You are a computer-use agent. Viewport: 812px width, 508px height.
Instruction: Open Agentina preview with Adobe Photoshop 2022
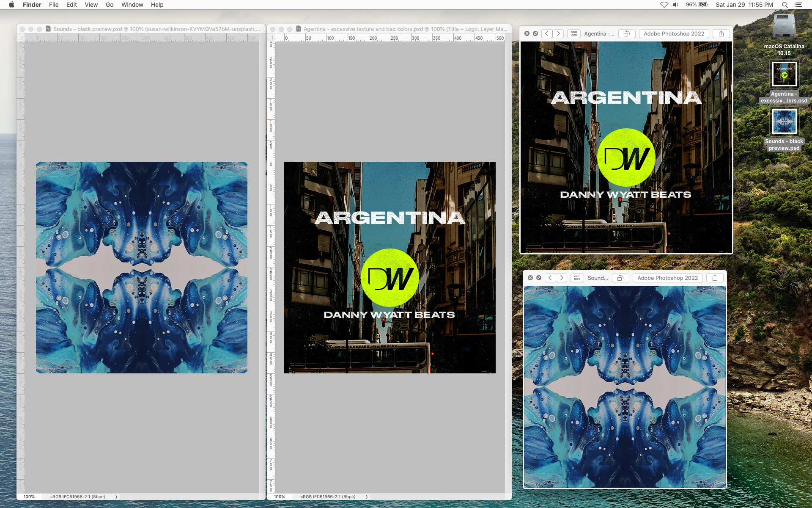(x=674, y=33)
